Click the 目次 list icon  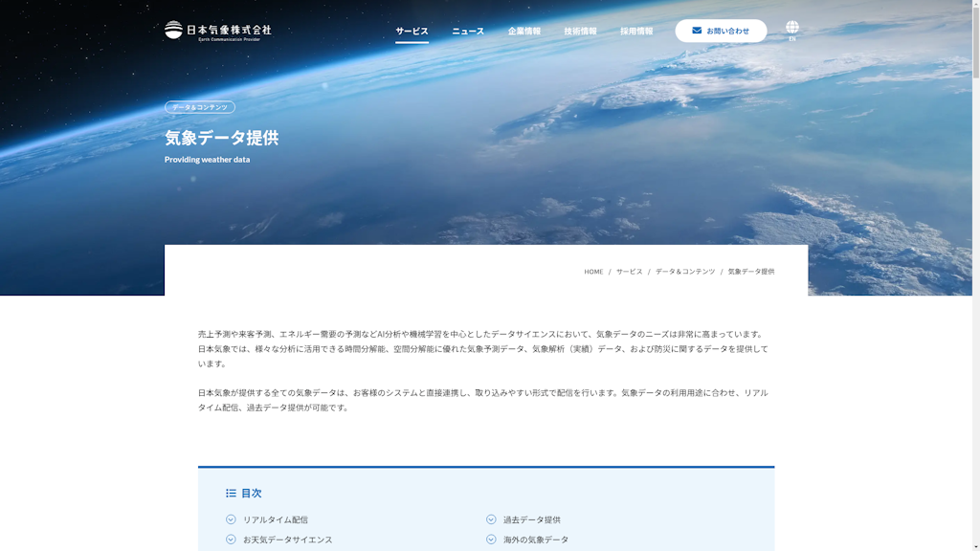pos(231,494)
